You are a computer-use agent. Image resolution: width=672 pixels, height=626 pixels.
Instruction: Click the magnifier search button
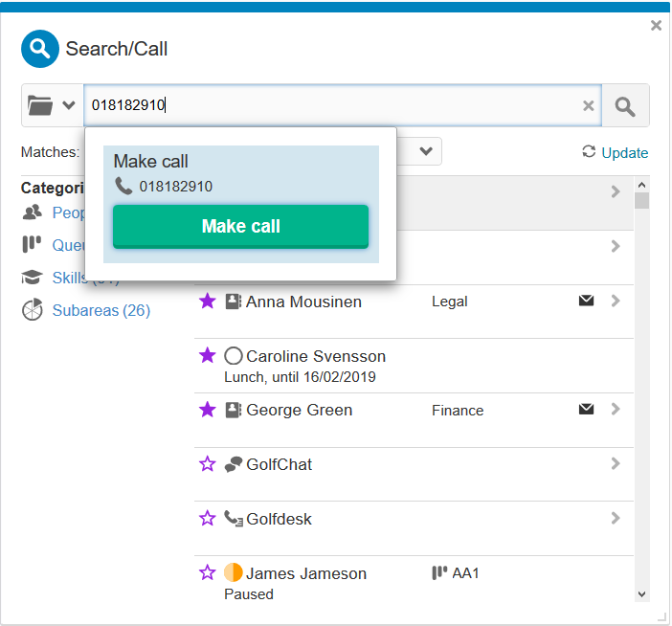click(625, 106)
